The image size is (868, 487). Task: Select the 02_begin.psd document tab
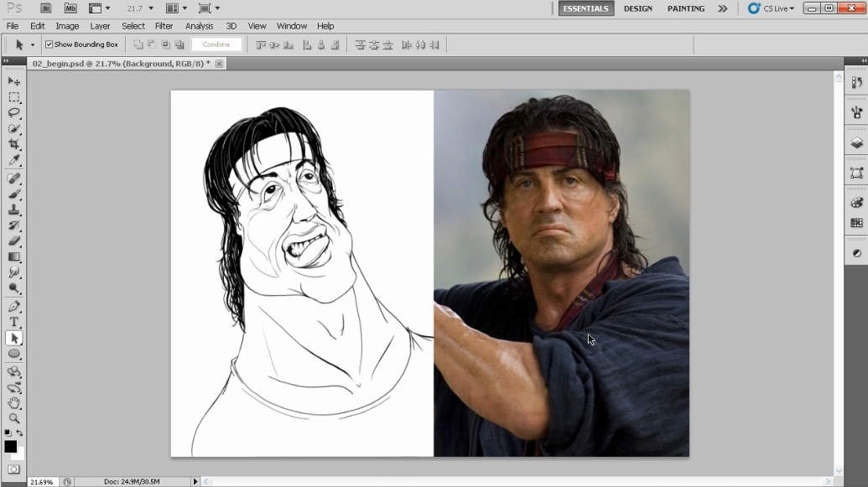(x=122, y=64)
